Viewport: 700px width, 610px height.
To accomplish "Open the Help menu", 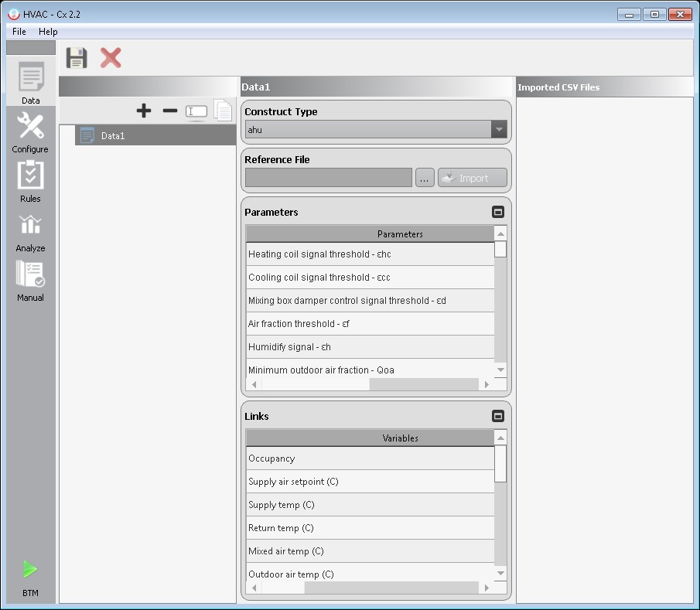I will click(x=48, y=32).
